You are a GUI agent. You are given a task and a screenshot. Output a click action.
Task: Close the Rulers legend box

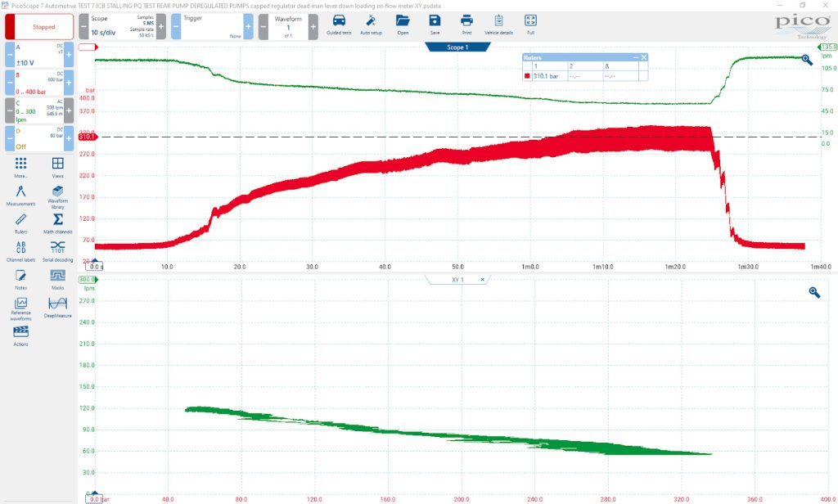coord(644,57)
